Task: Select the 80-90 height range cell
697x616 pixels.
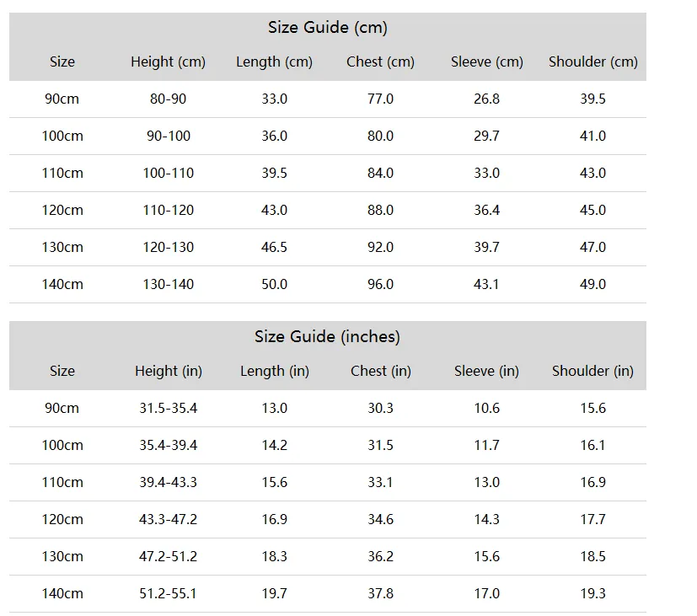Action: point(168,99)
